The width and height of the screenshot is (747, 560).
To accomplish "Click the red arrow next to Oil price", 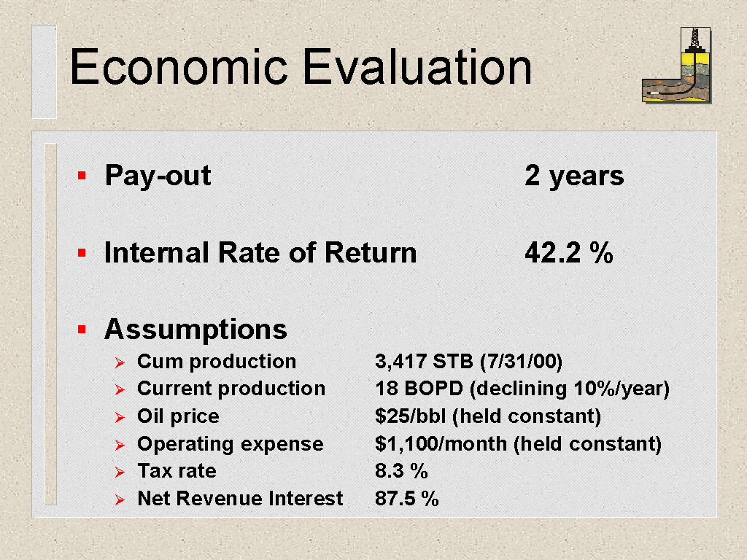I will (120, 418).
